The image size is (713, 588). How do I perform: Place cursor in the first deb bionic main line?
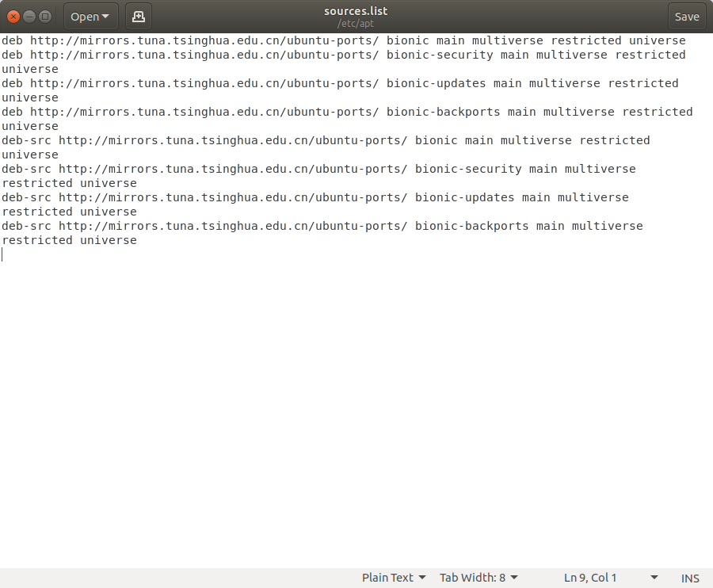(x=343, y=40)
